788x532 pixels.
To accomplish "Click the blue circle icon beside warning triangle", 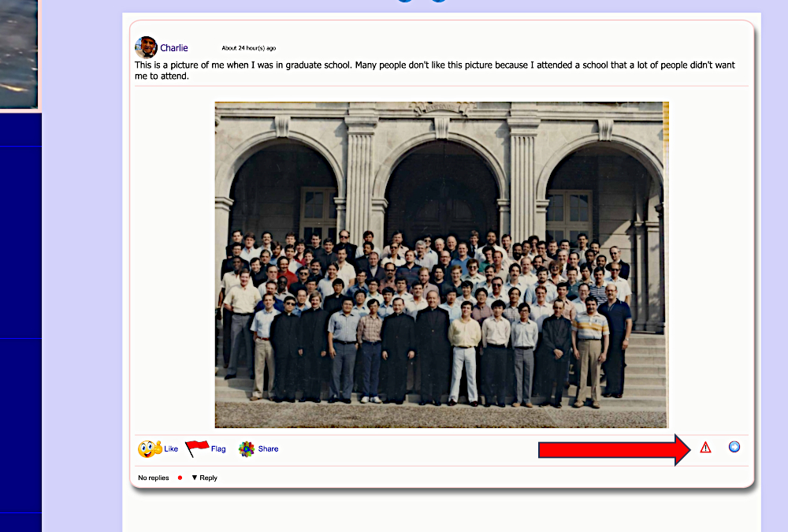I will pyautogui.click(x=734, y=447).
